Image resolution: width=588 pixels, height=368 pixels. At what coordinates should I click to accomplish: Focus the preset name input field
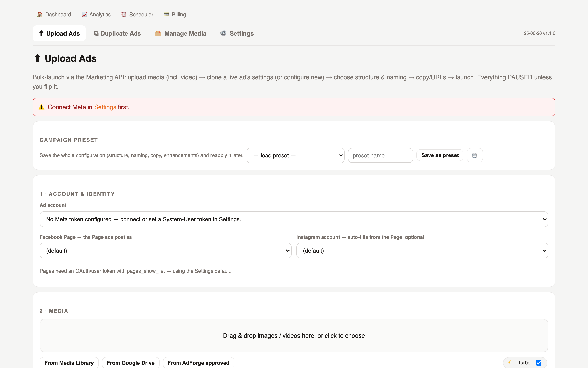click(380, 155)
